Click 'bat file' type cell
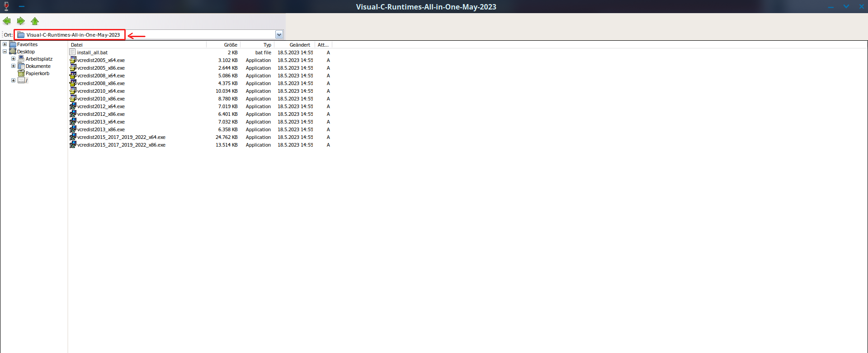Screen dimensions: 868x353 (x=263, y=52)
